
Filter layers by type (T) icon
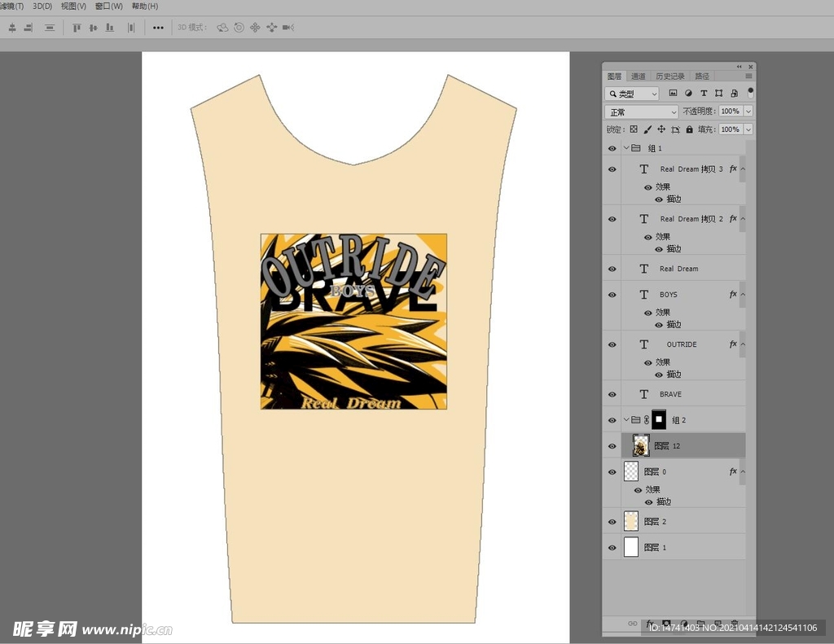(x=704, y=93)
